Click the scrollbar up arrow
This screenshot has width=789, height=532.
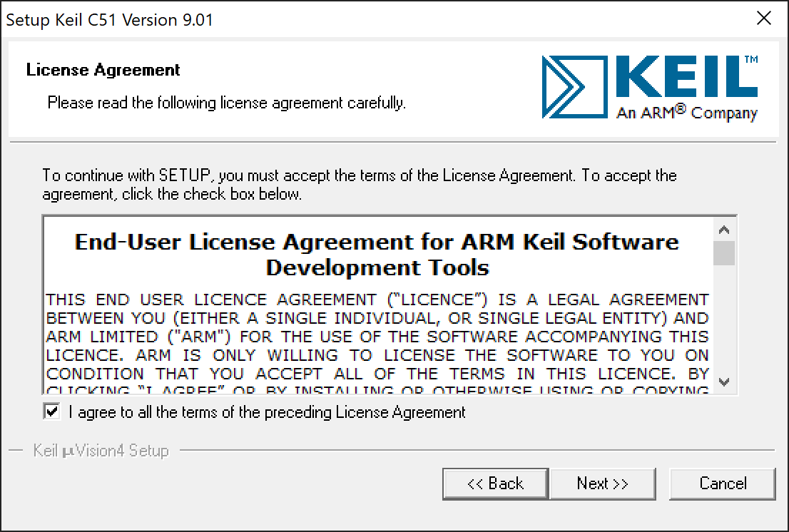(x=724, y=230)
